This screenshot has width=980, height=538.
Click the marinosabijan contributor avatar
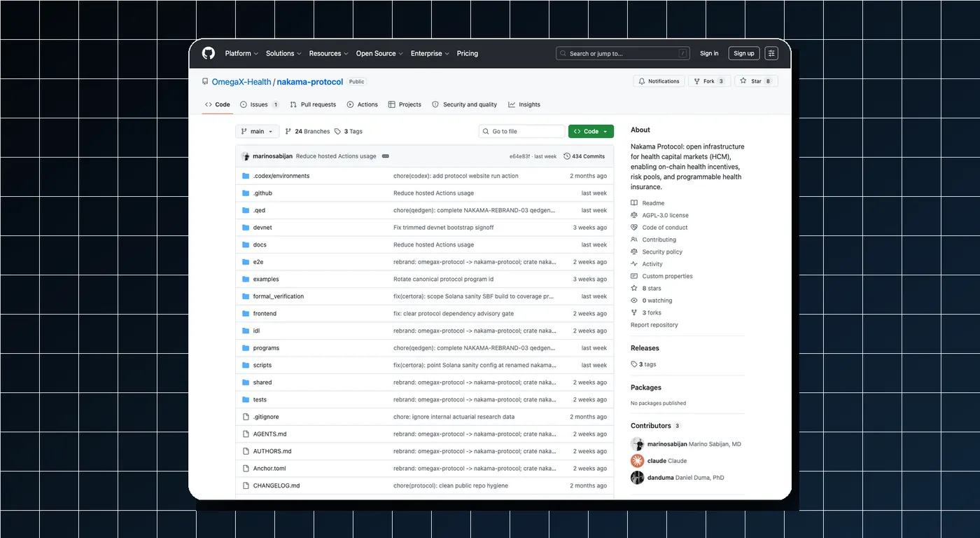pyautogui.click(x=637, y=444)
